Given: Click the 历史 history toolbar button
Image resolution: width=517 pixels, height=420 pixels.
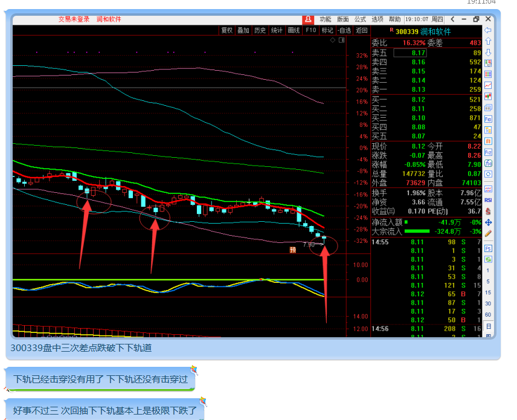Looking at the screenshot, I should coord(260,30).
